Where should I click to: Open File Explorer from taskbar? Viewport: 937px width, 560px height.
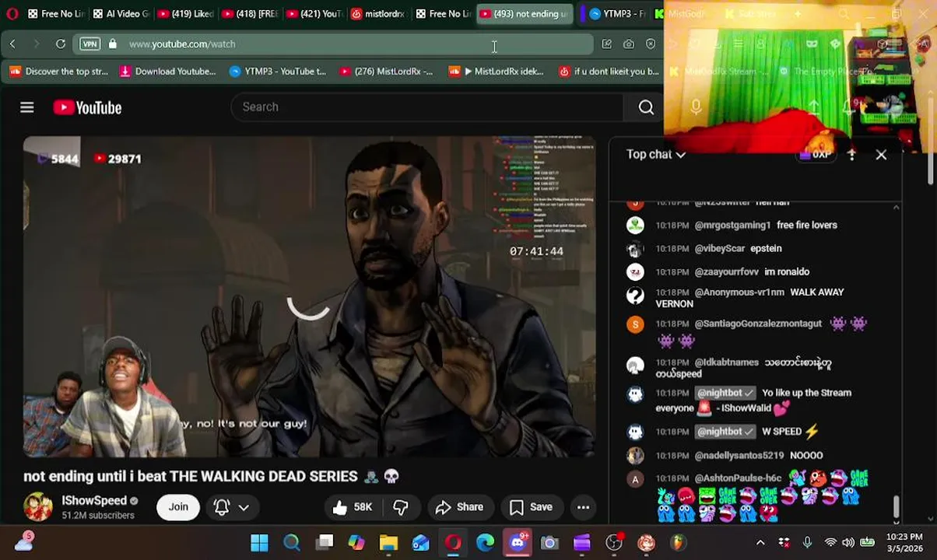click(x=388, y=543)
